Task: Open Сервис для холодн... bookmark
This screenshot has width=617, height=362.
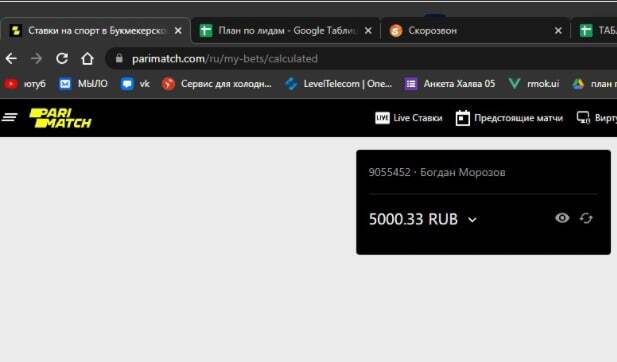Action: [217, 84]
